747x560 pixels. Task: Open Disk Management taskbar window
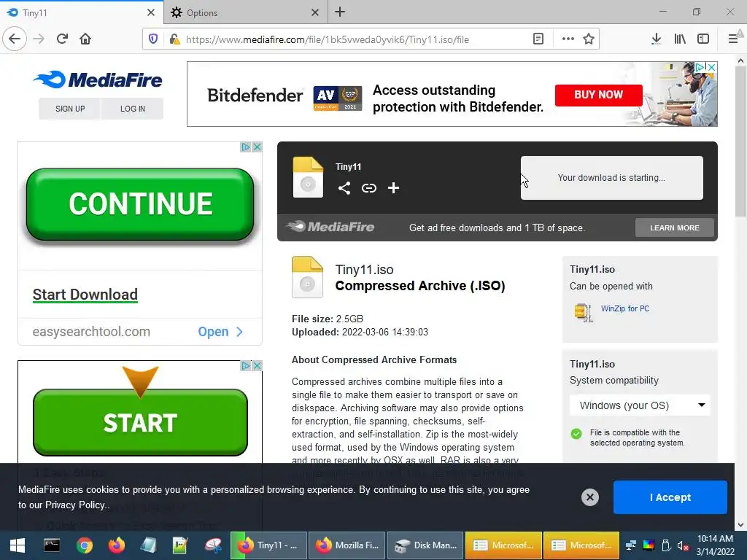tap(425, 545)
